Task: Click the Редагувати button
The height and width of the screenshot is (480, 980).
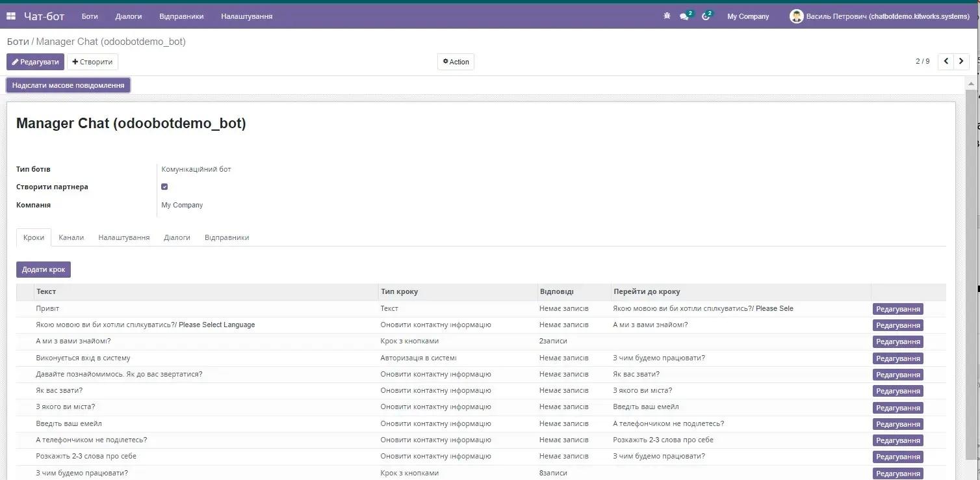Action: [35, 62]
